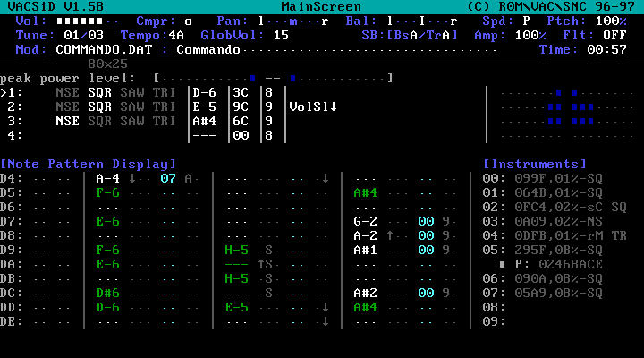The height and width of the screenshot is (358, 644).
Task: Click the VolSl↓ effect label
Action: click(313, 107)
